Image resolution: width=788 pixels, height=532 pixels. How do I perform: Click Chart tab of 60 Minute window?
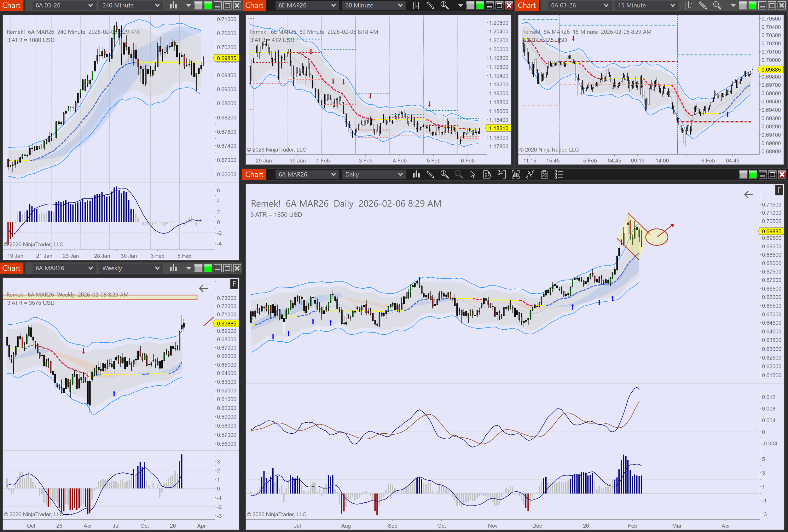(x=254, y=5)
